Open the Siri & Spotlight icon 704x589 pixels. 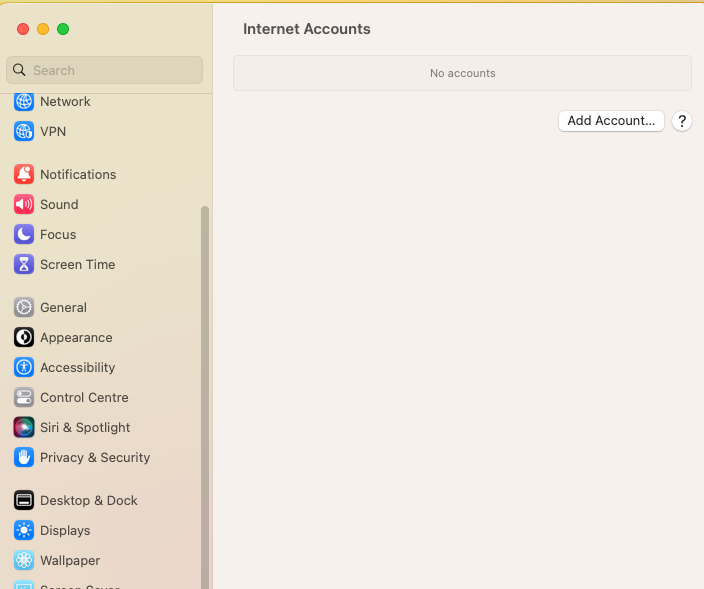24,427
